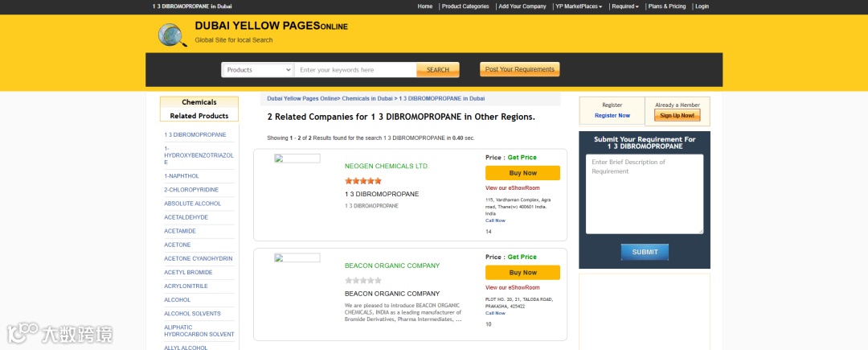
Task: Click the keyword search input field
Action: 355,70
